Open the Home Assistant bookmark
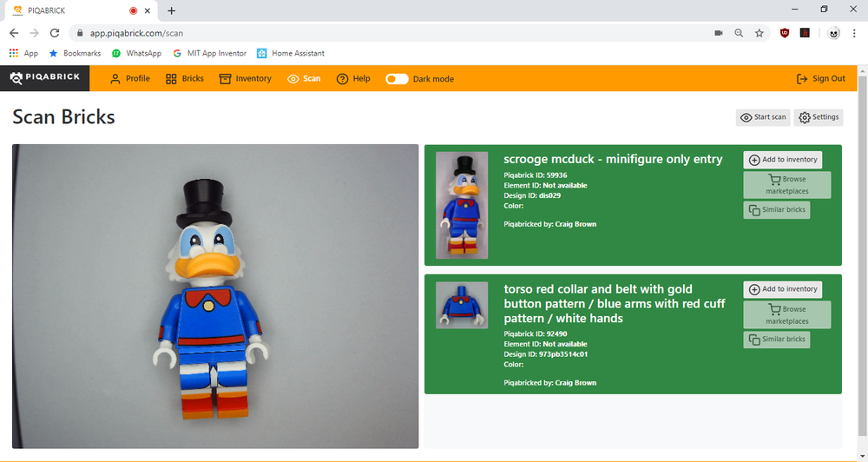Viewport: 868px width, 462px height. coord(291,53)
